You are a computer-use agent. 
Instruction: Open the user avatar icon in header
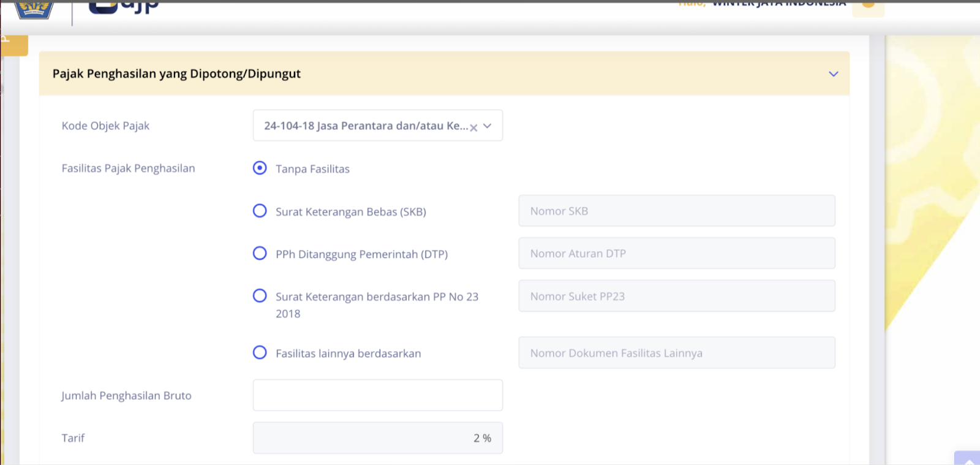click(868, 6)
